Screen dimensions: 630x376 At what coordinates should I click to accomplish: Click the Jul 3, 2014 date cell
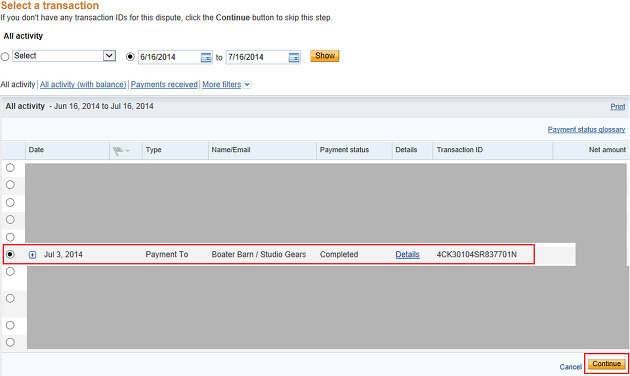point(63,254)
